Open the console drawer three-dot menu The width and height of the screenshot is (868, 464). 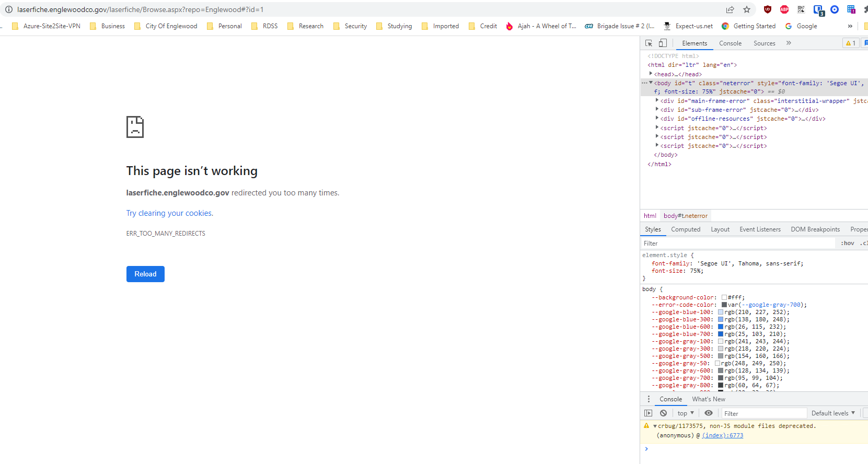tap(649, 399)
